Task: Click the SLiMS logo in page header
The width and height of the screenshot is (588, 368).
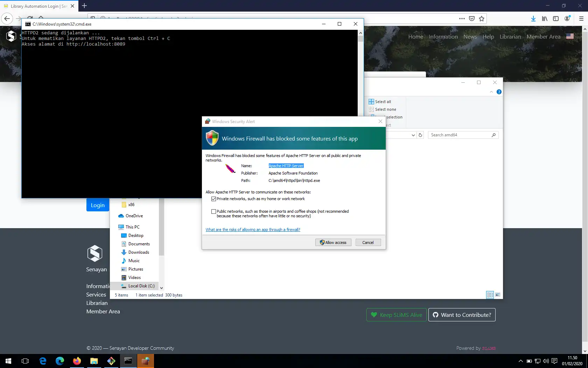Action: [x=11, y=36]
